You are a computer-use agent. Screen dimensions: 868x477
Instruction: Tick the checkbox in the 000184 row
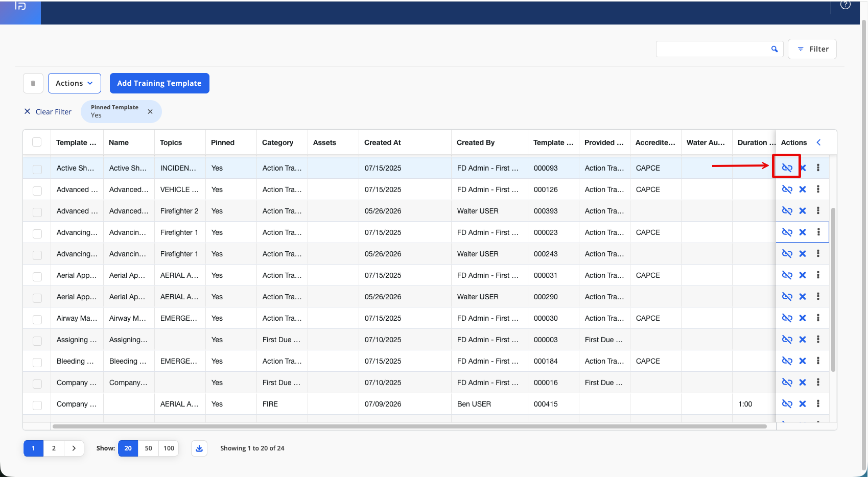tap(37, 362)
